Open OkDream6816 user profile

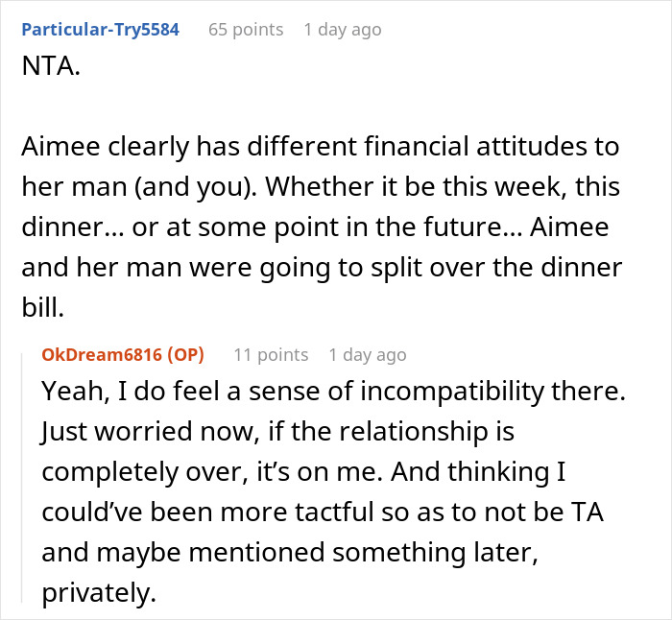[x=102, y=355]
